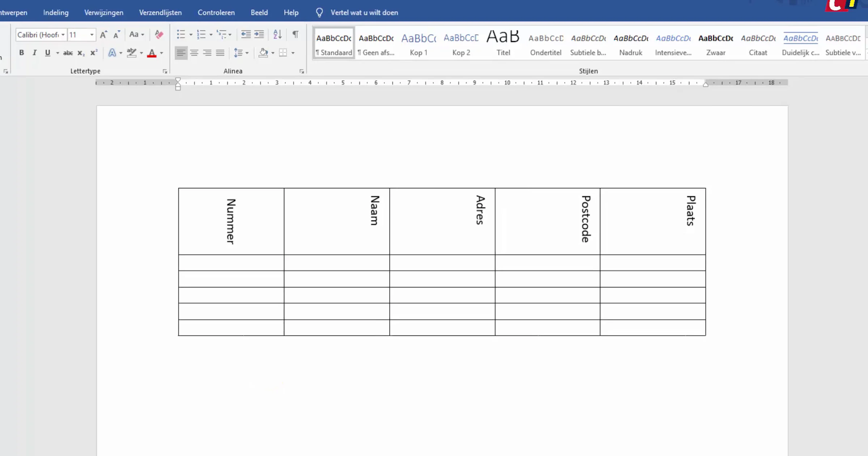Apply the Geen afstand style
Image resolution: width=868 pixels, height=456 pixels.
click(x=376, y=43)
